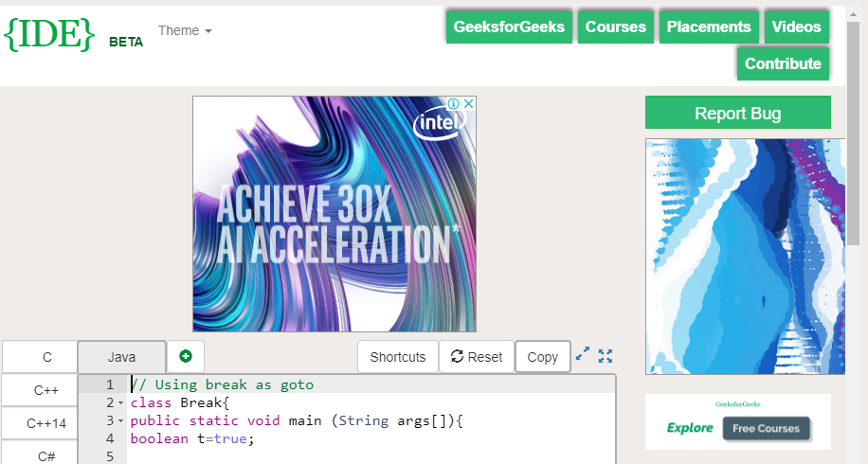
Task: Open the ad info icon
Action: coord(453,103)
